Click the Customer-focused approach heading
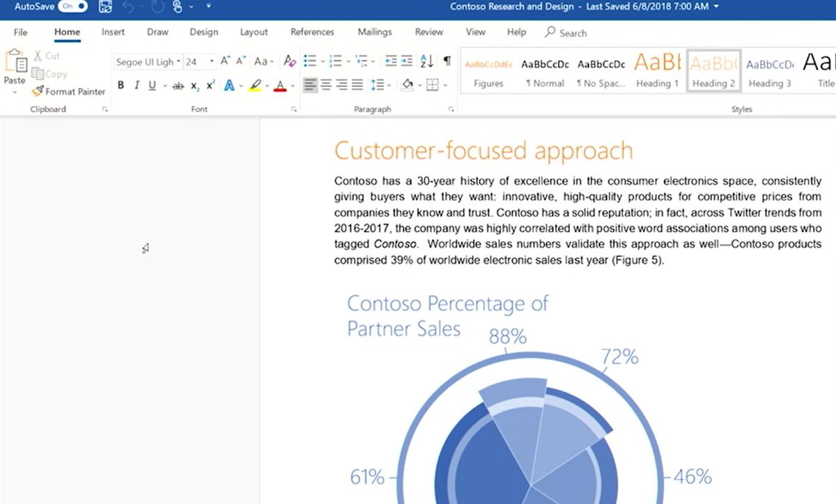Screen dimensions: 836x504 coord(483,150)
